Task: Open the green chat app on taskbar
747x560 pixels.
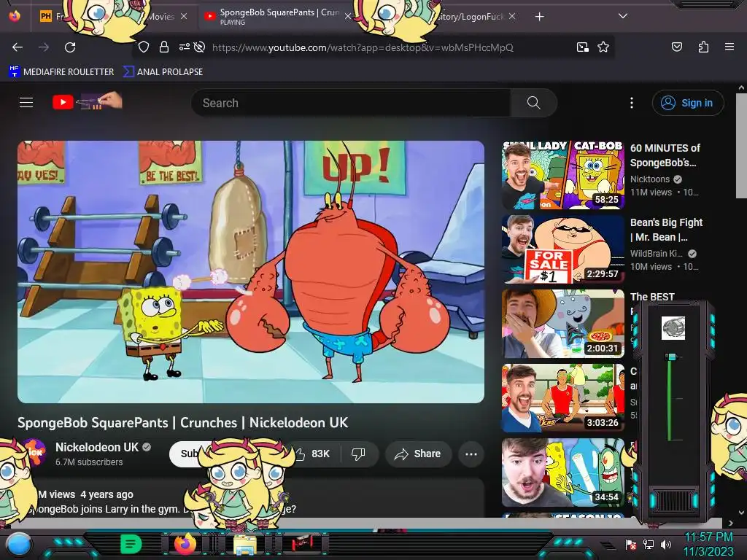Action: (x=131, y=544)
